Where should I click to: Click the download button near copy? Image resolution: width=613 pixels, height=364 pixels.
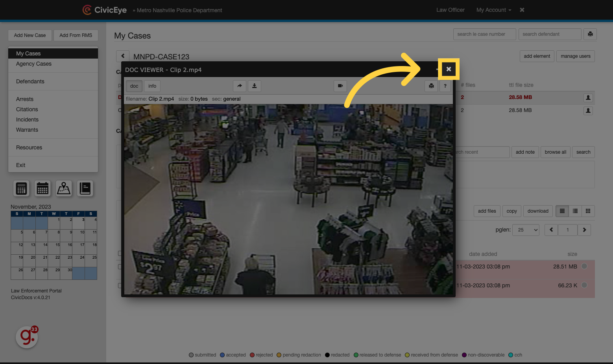point(538,211)
